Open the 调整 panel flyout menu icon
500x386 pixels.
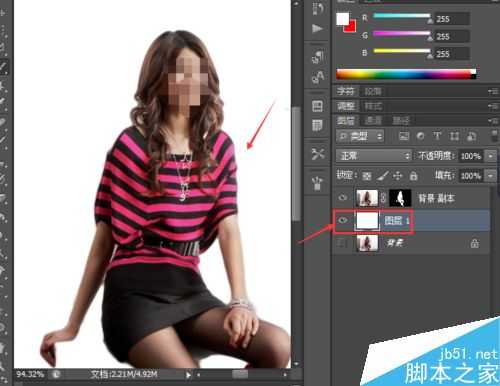493,106
